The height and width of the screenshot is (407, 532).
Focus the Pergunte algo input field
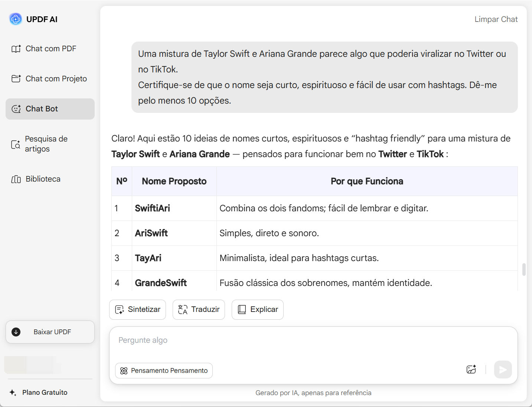click(x=313, y=341)
